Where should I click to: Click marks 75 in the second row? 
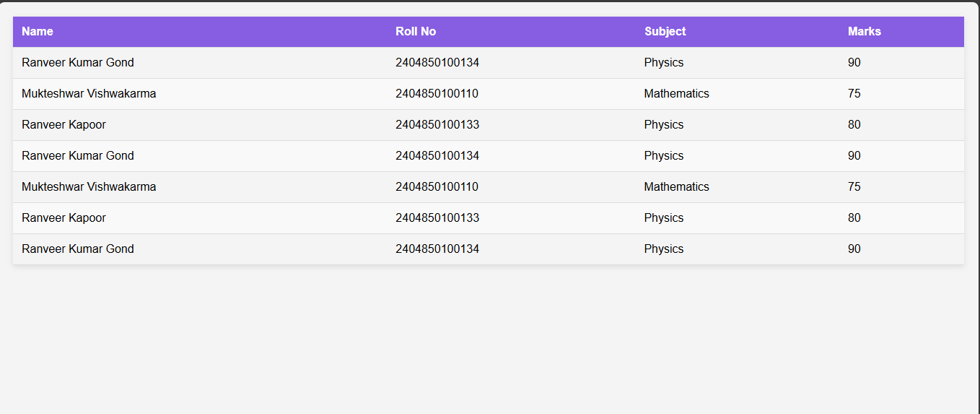click(854, 94)
